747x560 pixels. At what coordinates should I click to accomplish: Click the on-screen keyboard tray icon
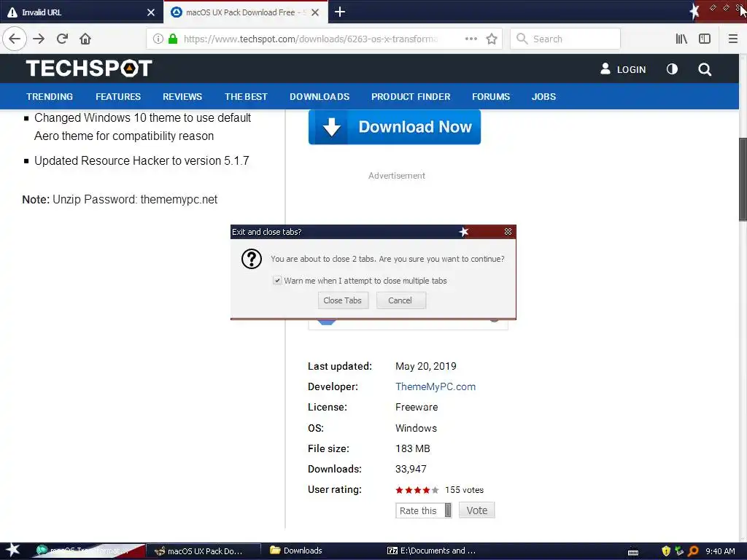(633, 552)
